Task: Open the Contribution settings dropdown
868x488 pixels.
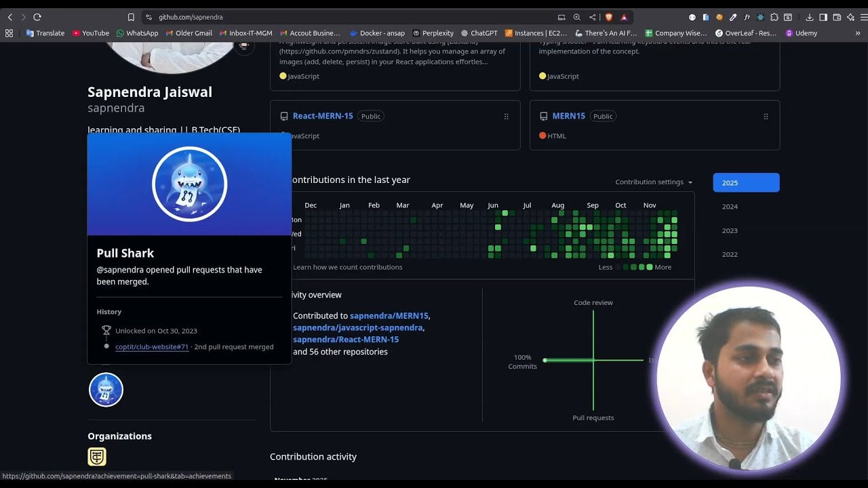Action: [654, 182]
